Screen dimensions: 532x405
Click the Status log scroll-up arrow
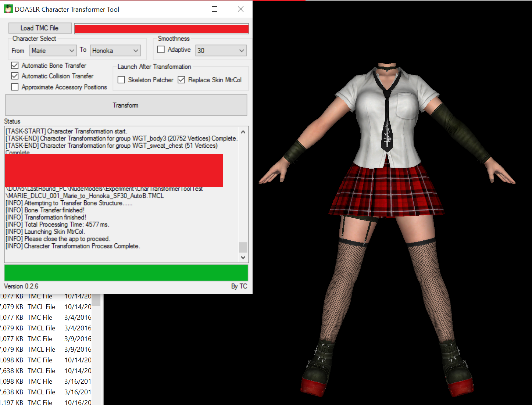(243, 132)
